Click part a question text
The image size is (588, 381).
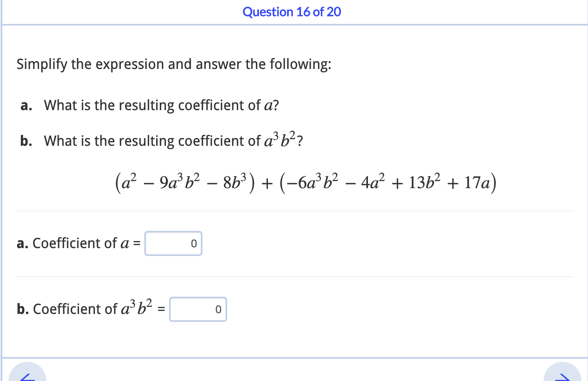tap(149, 105)
